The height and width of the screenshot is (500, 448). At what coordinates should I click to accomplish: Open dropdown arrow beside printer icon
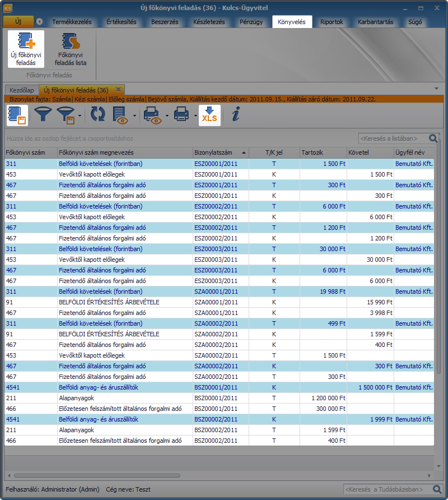coord(195,116)
